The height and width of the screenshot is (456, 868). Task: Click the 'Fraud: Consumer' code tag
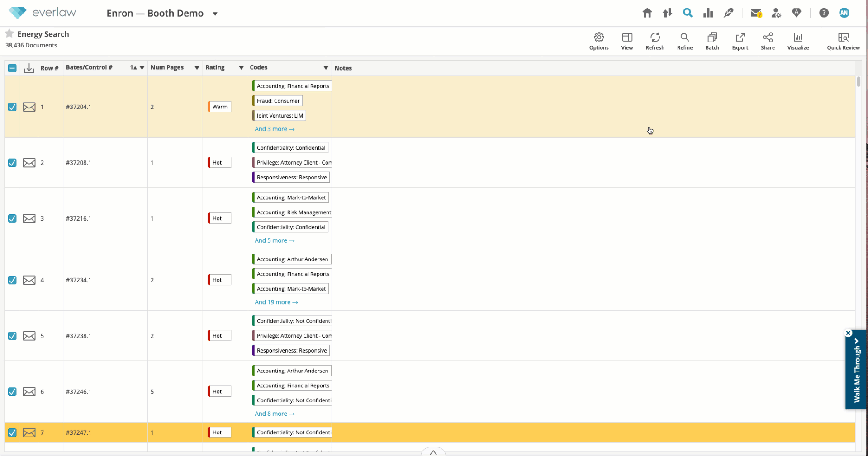[277, 101]
